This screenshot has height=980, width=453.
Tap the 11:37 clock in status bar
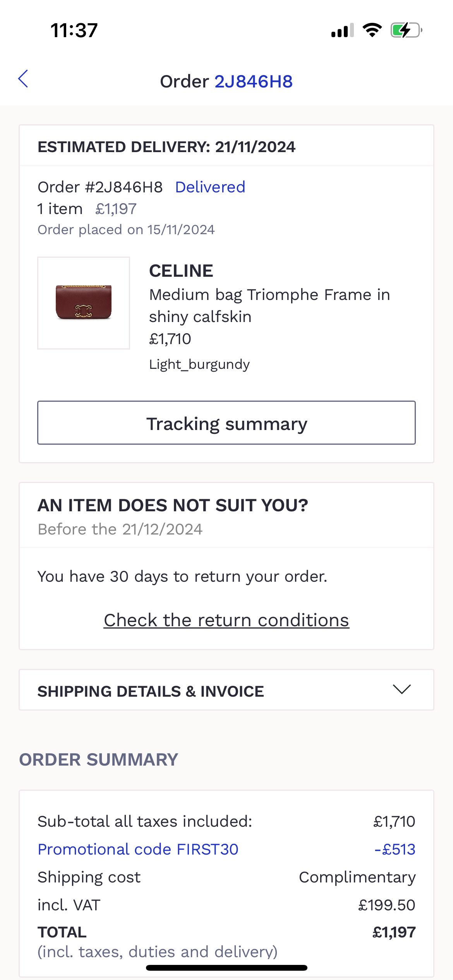click(x=74, y=30)
